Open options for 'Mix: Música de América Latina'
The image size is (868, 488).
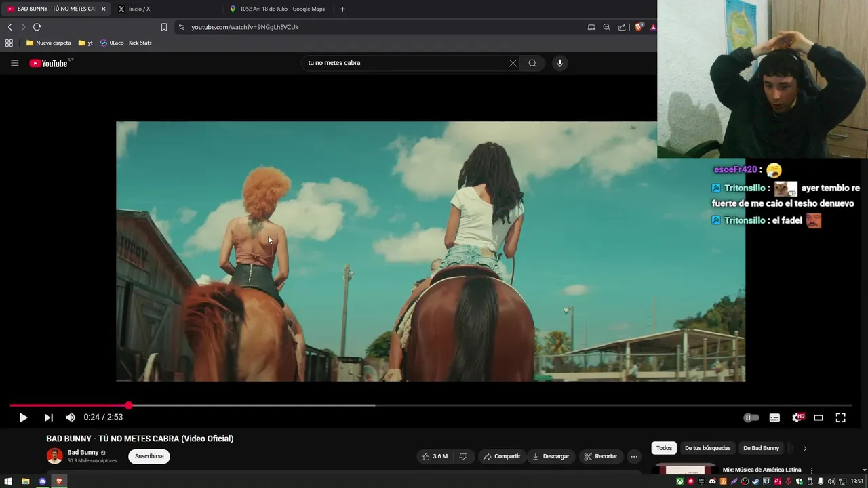[812, 470]
